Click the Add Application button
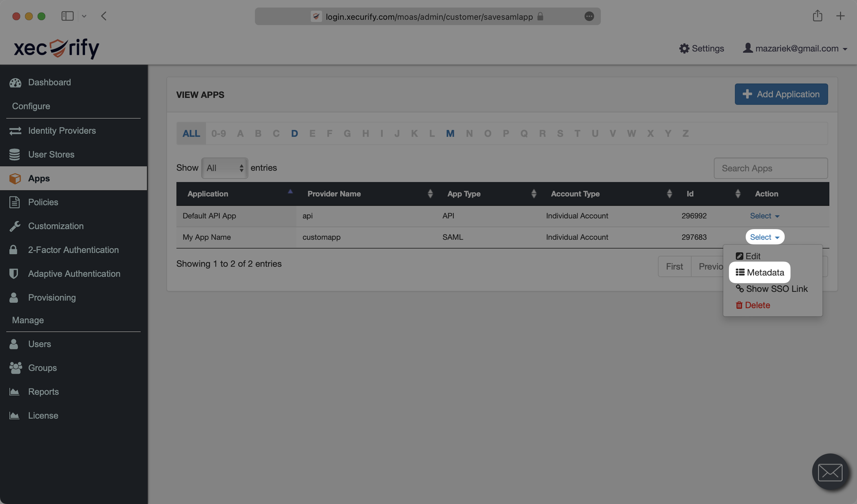Screen dimensions: 857x504 (781, 94)
